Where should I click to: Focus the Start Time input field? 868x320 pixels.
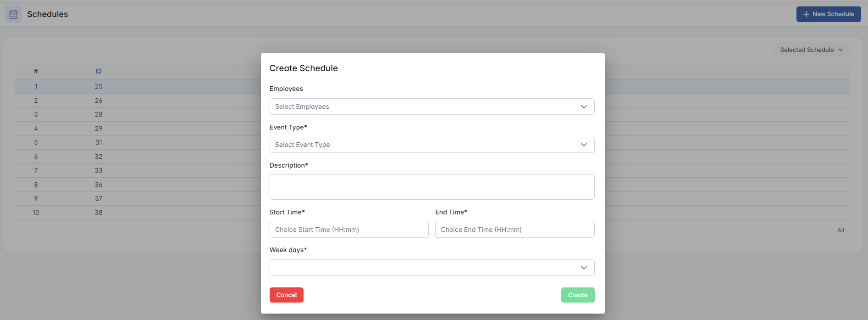(349, 230)
